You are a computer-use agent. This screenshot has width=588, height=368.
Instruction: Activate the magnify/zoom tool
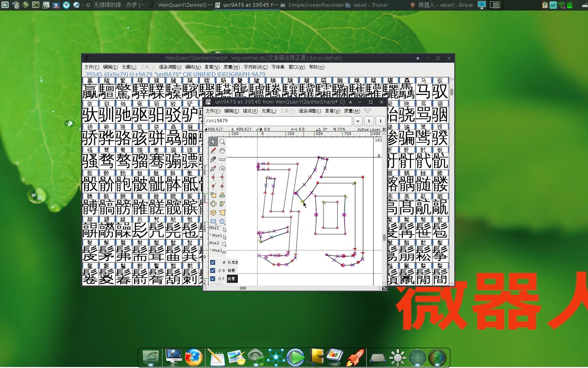coord(222,141)
